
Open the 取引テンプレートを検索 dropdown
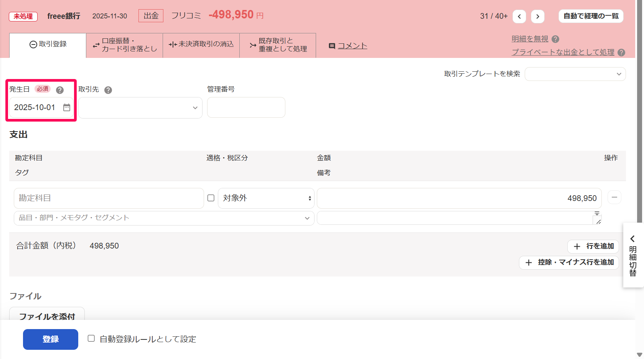pos(575,74)
